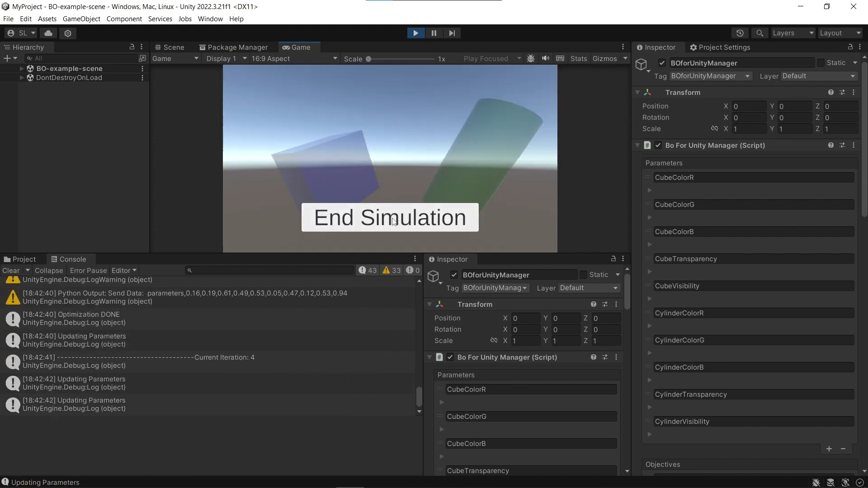Expand the BO-example-scene hierarchy item
This screenshot has height=488, width=868.
[21, 69]
